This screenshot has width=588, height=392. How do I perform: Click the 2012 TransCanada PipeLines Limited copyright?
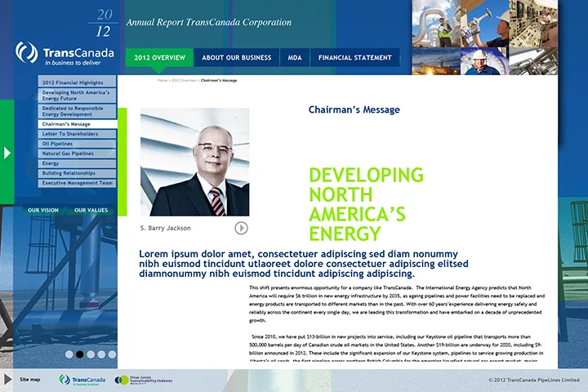[534, 380]
